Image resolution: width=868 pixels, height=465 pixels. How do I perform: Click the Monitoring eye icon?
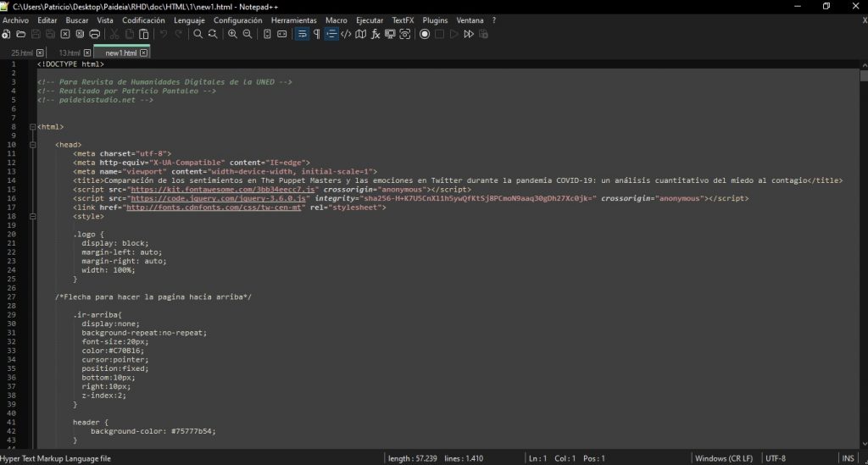[x=405, y=34]
